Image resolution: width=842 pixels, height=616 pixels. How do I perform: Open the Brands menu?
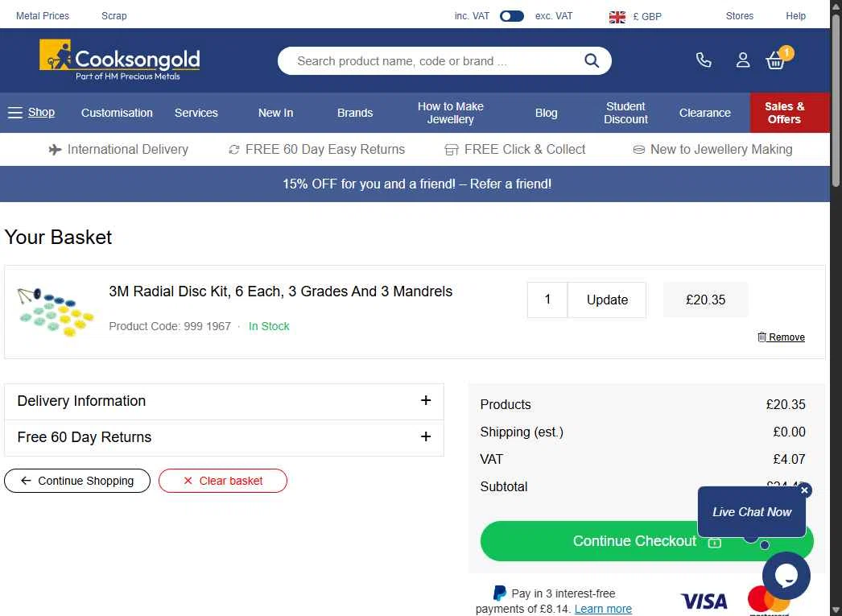355,113
